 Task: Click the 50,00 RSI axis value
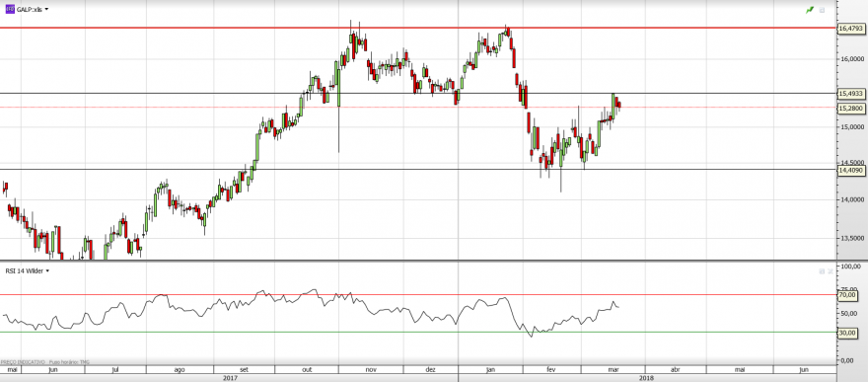coord(849,314)
